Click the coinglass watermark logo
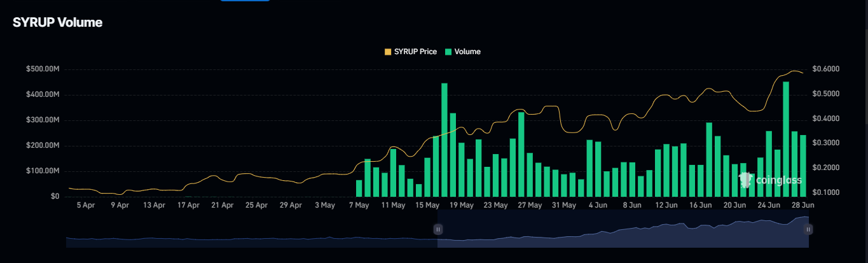 [769, 180]
